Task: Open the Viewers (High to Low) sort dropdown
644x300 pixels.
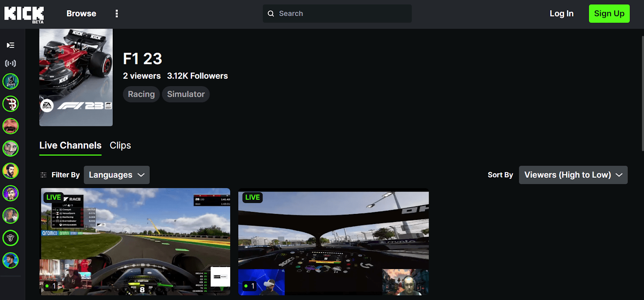Action: [x=573, y=175]
